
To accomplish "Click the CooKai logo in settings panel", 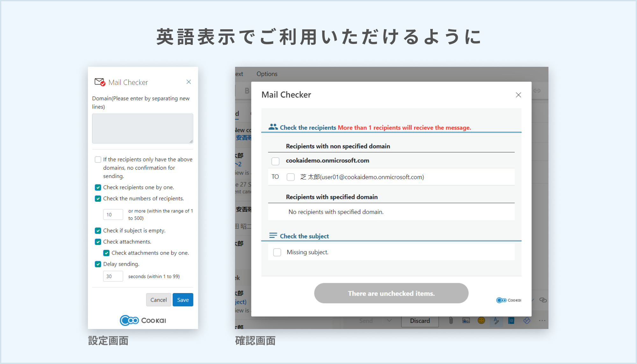I will [143, 320].
